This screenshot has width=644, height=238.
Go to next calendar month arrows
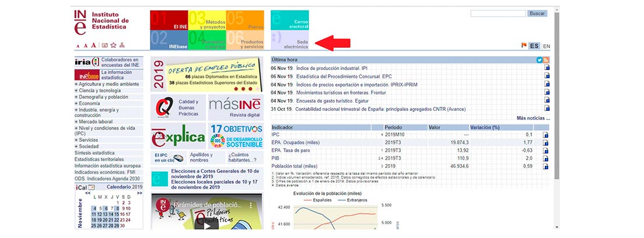click(x=139, y=192)
